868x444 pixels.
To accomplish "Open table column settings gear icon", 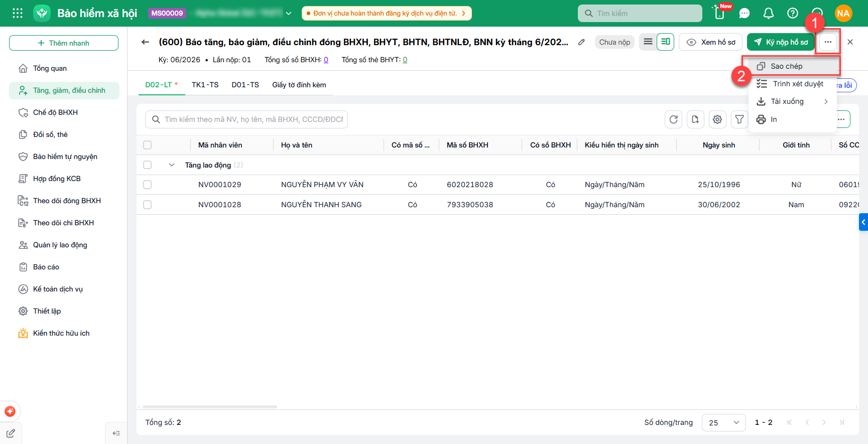I will click(x=717, y=119).
